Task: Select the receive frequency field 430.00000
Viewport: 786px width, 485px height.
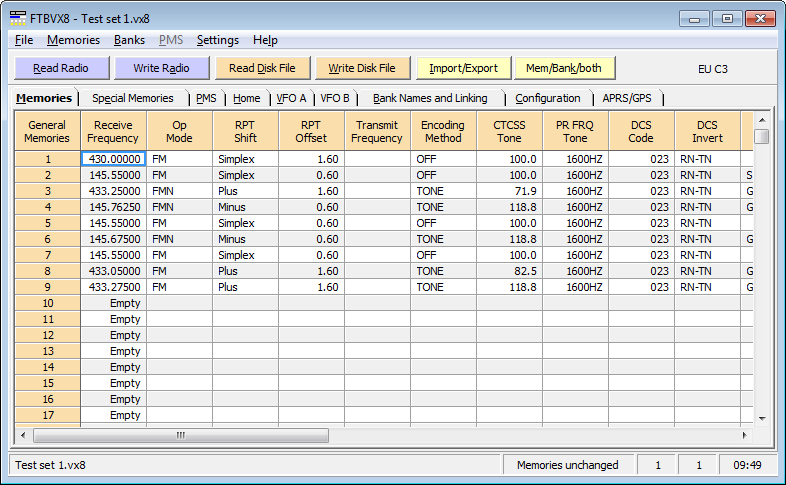Action: [113, 159]
